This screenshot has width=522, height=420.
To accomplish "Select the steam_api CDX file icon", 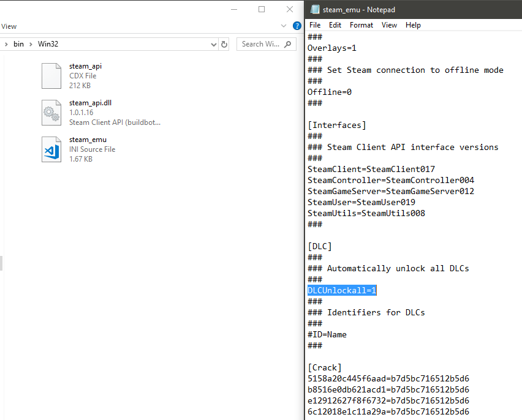I will tap(51, 76).
